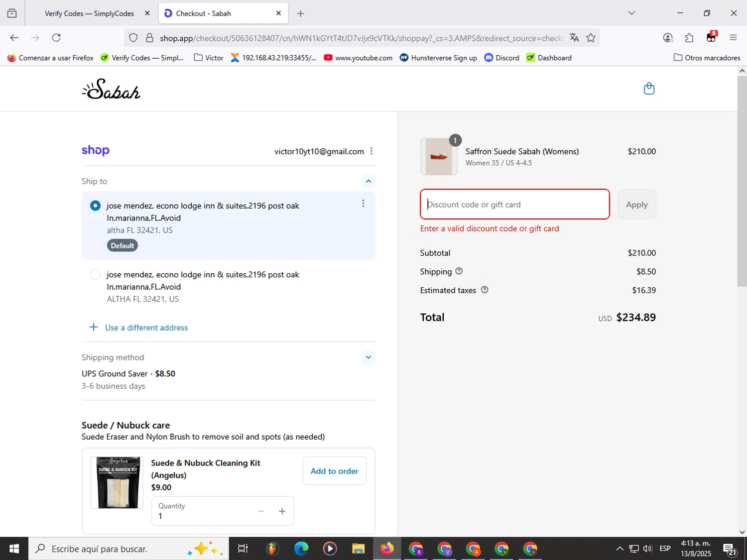Show hidden system tray icons
The width and height of the screenshot is (747, 560).
(620, 549)
